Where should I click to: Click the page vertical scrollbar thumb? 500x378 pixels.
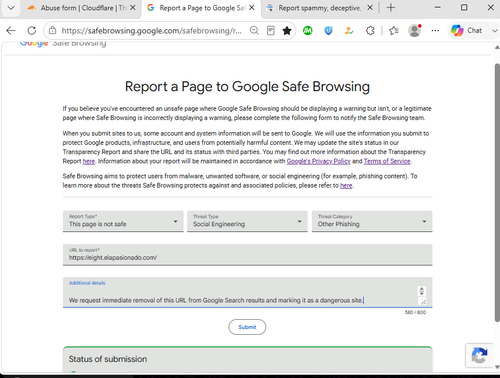(x=497, y=193)
